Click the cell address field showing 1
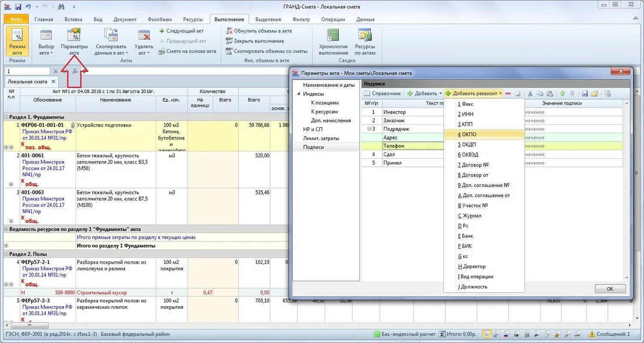 pos(27,71)
